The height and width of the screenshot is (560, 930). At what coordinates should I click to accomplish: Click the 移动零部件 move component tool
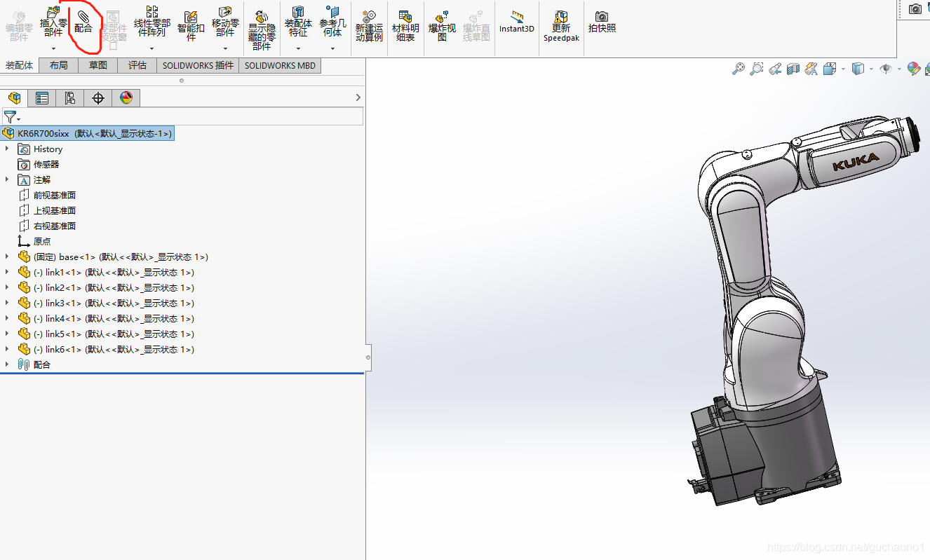tap(225, 22)
